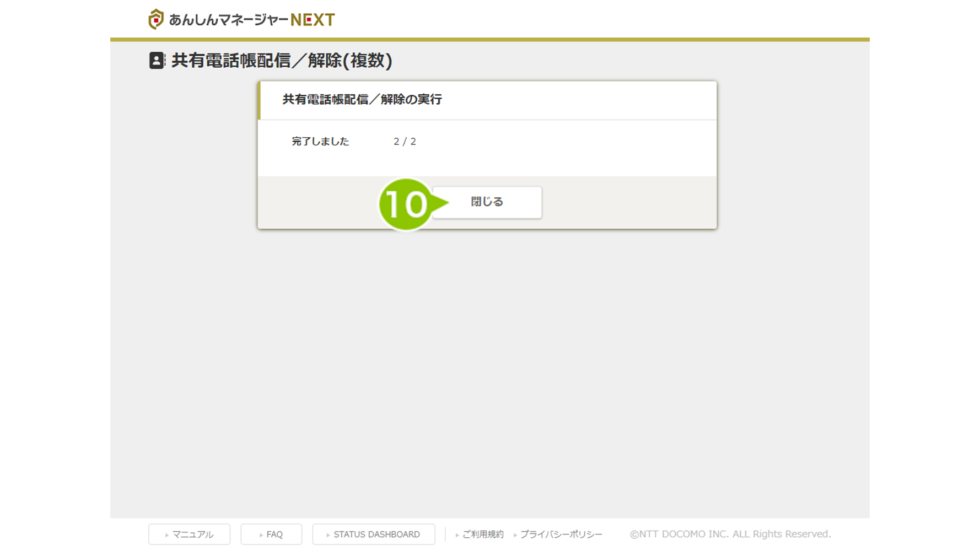Click the NTT DOCOMO copyright text
980x551 pixels.
pos(730,534)
